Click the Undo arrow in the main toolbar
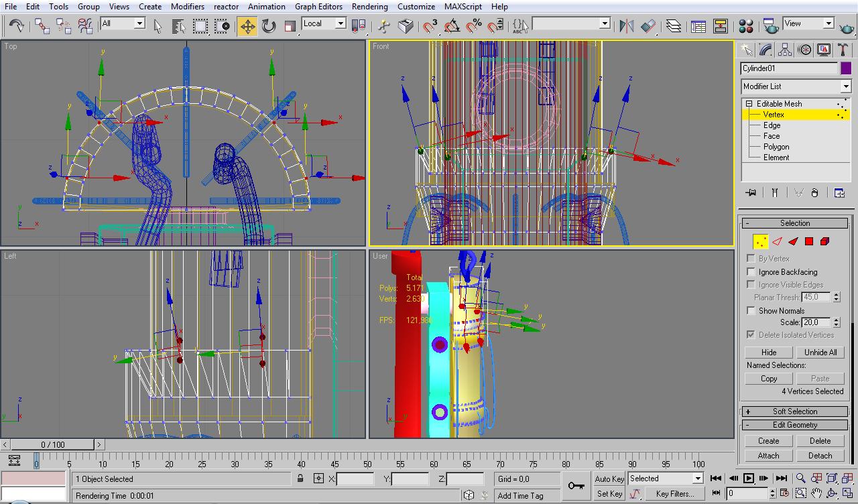858x504 pixels. pyautogui.click(x=16, y=26)
